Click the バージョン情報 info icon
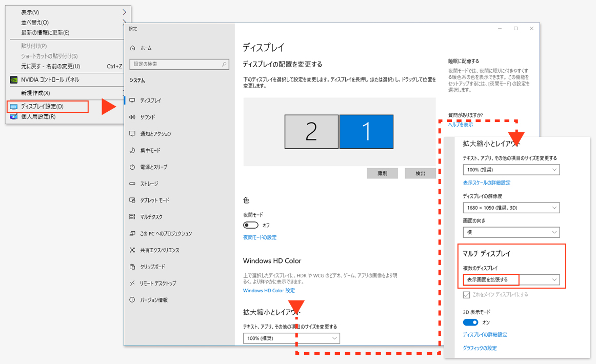 click(132, 300)
